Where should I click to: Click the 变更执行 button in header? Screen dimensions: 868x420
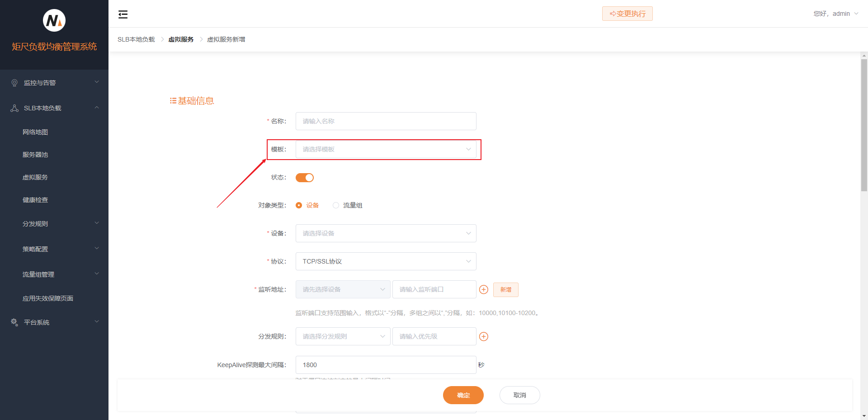[627, 14]
